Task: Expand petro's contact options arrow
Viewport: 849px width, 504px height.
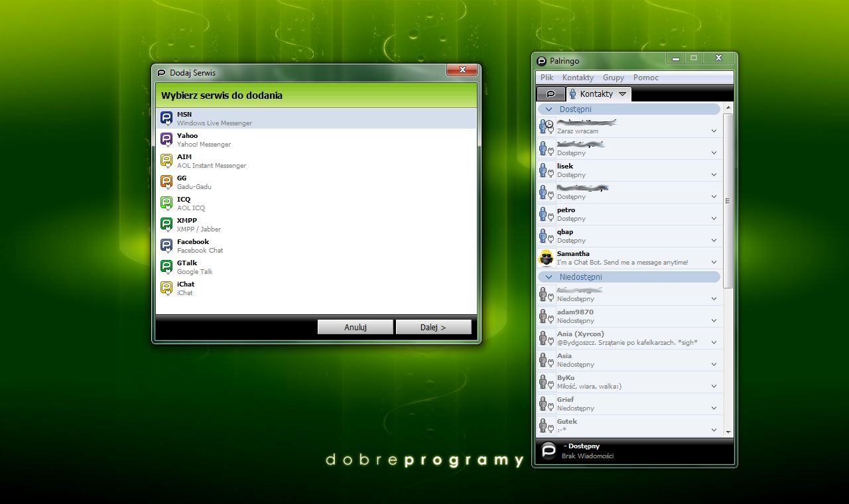Action: tap(714, 219)
